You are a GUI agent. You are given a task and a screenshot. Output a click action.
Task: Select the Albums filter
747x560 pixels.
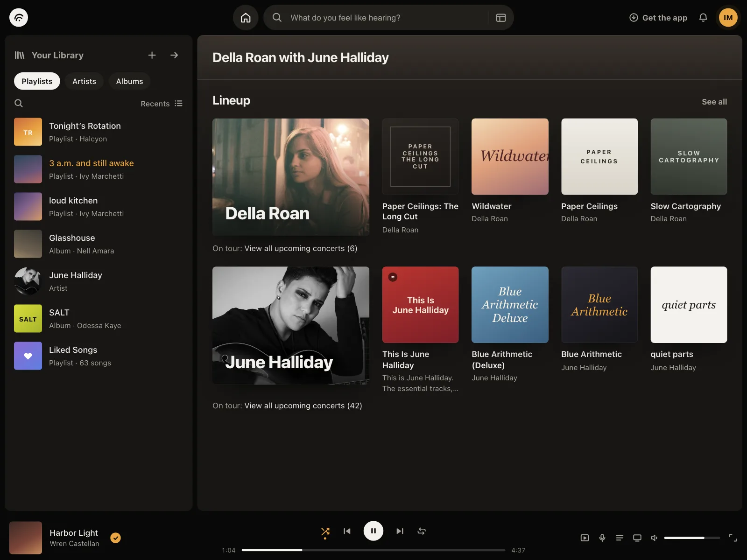tap(129, 81)
